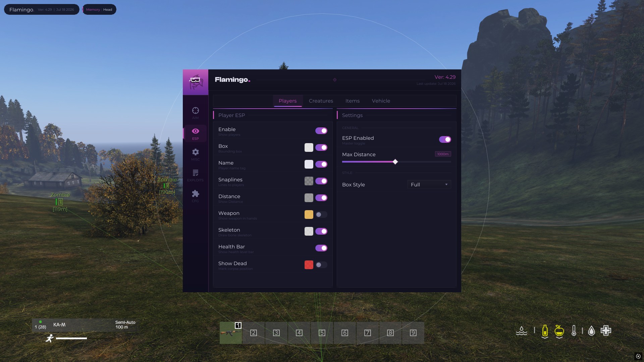644x362 pixels.
Task: Turn off the Skeleton toggle
Action: 321,231
